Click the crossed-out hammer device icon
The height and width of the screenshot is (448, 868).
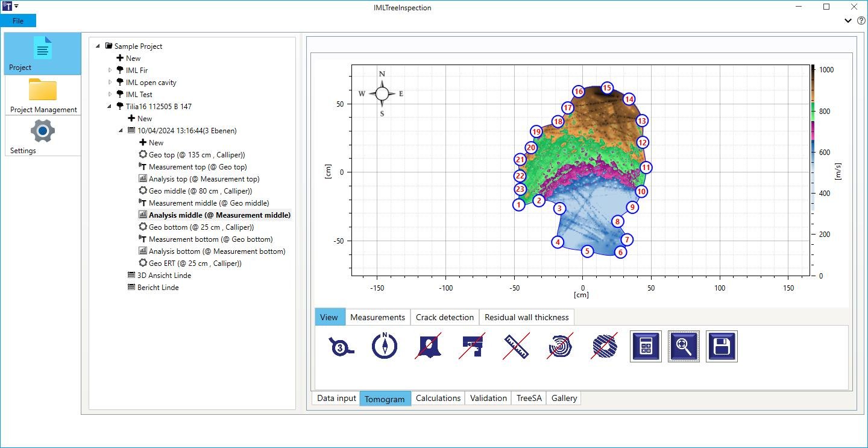point(473,347)
